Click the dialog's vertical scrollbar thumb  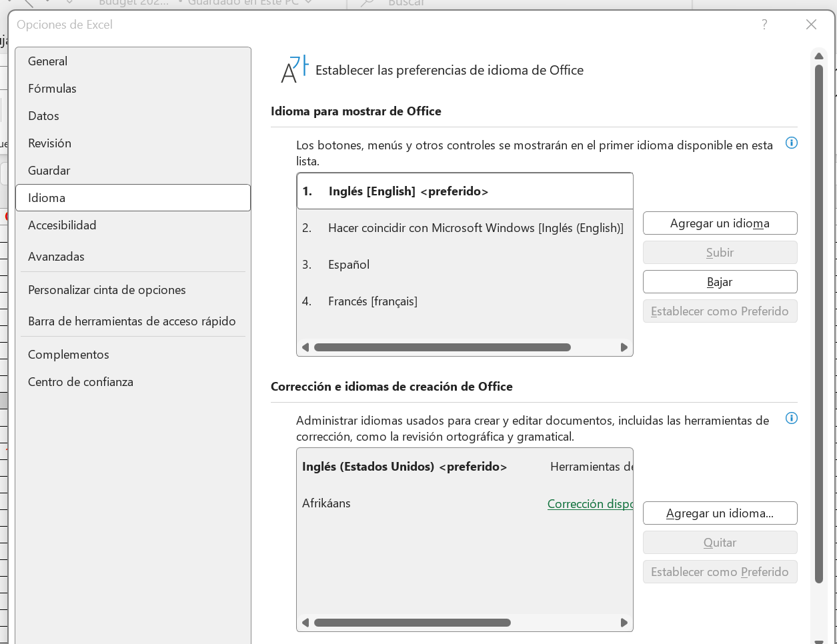click(x=819, y=324)
